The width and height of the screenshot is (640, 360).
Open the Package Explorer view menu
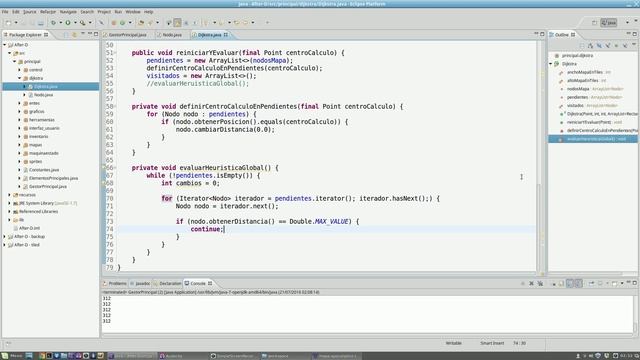coord(82,34)
